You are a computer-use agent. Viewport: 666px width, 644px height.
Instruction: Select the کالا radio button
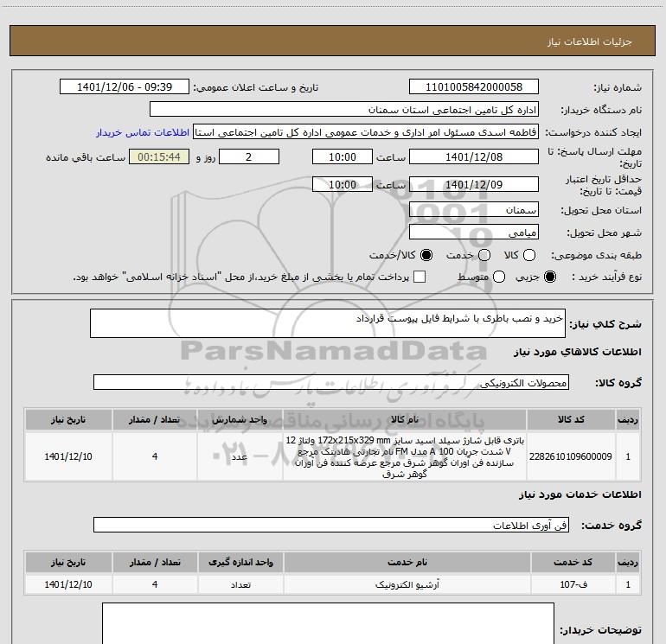point(529,255)
